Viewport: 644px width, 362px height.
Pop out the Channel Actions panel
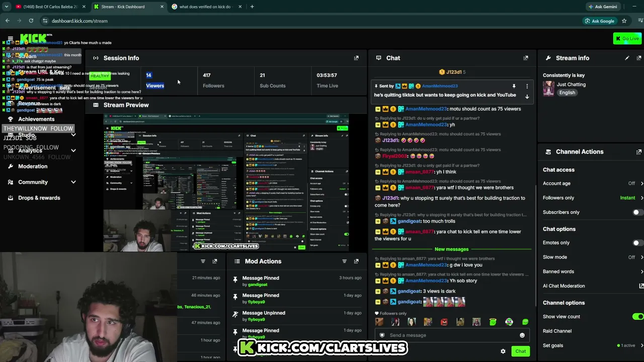[x=639, y=152]
